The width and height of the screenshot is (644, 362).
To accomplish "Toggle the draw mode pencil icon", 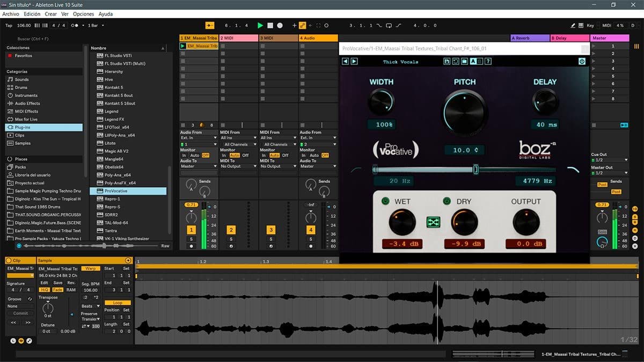I will point(573,25).
